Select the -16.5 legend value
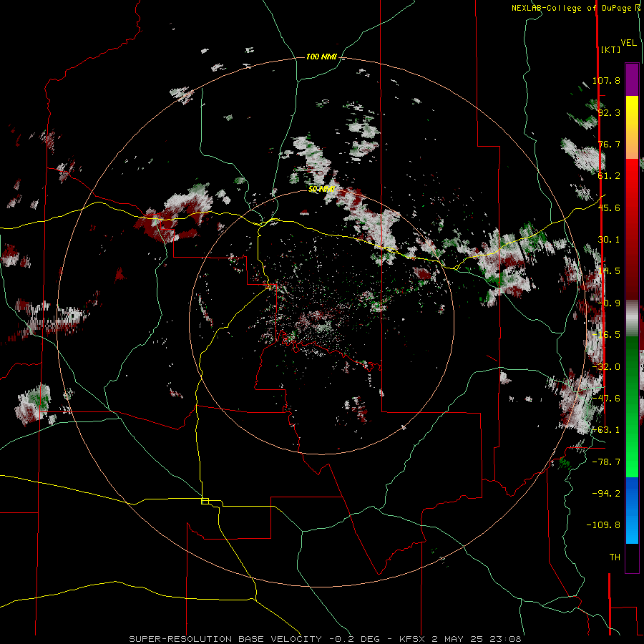This screenshot has height=644, width=644. [x=606, y=335]
